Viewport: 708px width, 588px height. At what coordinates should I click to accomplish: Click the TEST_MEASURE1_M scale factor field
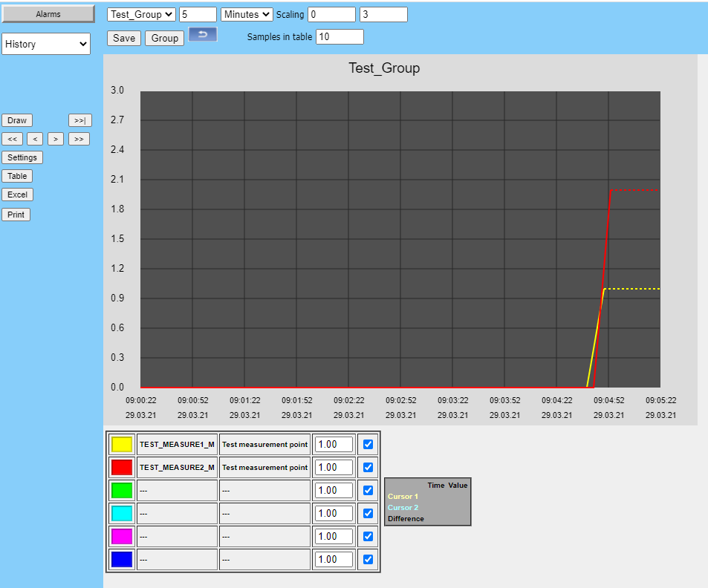click(x=334, y=445)
